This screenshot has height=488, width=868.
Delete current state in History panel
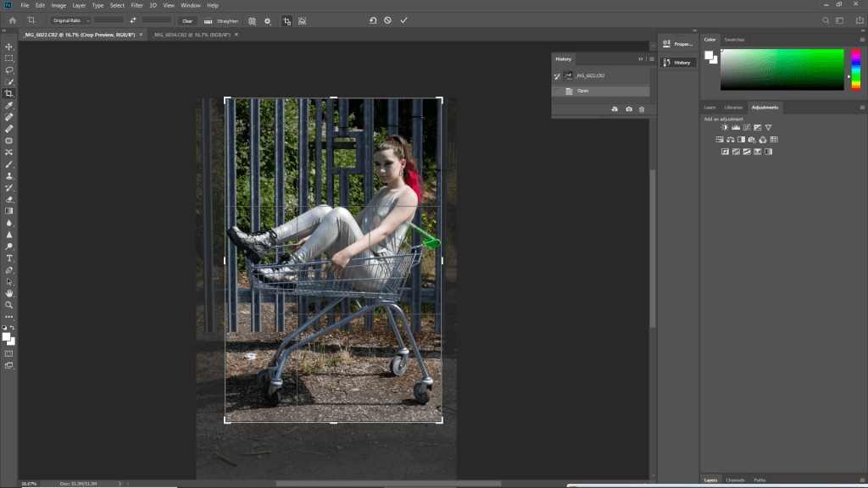642,109
